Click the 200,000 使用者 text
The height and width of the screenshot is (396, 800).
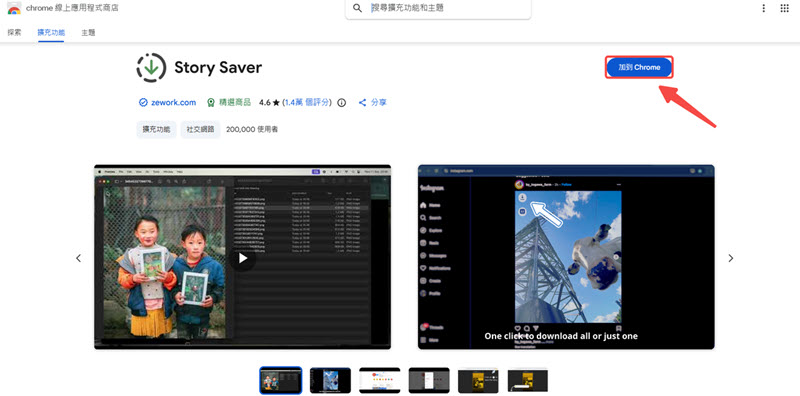click(252, 130)
